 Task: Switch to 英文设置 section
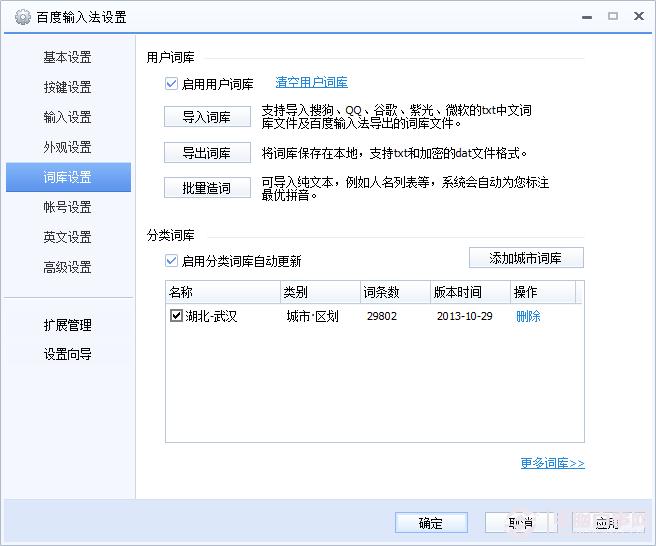pyautogui.click(x=68, y=237)
